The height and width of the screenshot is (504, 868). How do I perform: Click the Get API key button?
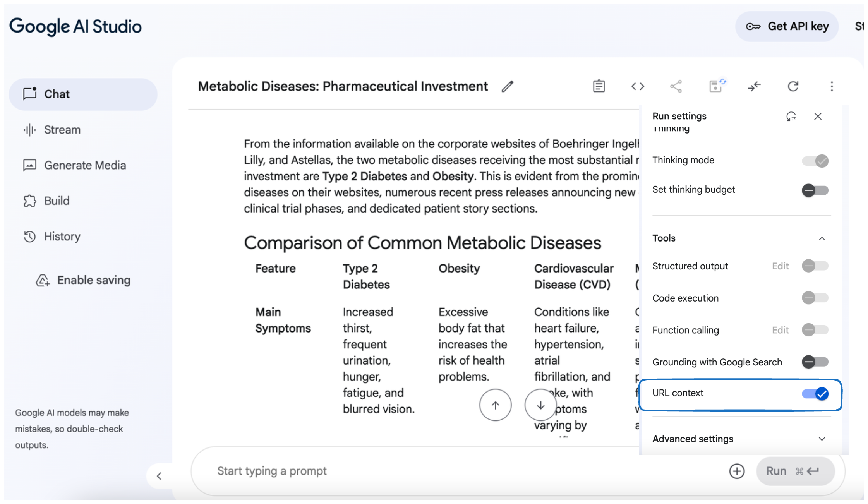tap(787, 26)
